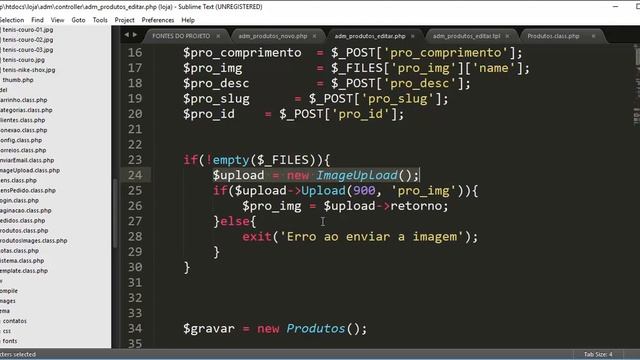The height and width of the screenshot is (360, 640).
Task: Minimize the Sublime Text window
Action: (616, 7)
